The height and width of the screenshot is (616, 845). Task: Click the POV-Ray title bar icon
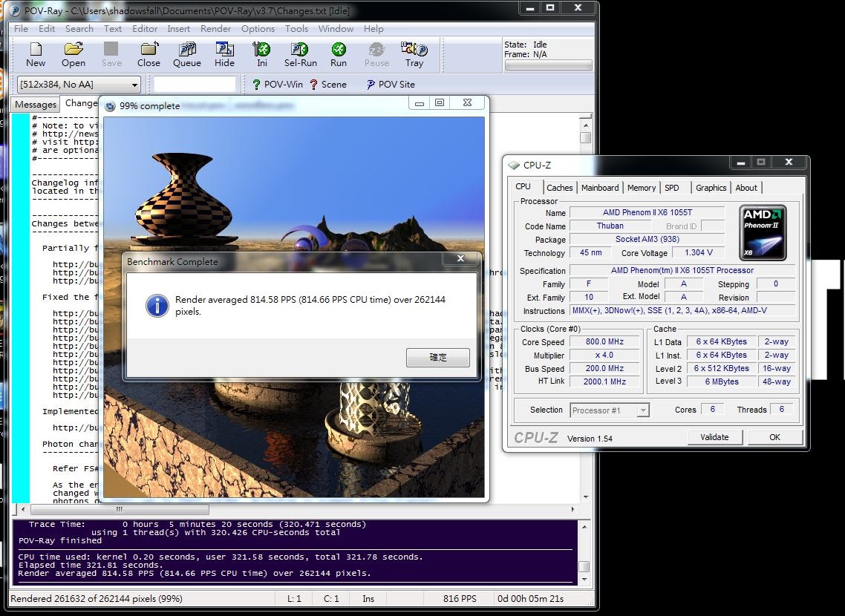coord(16,11)
